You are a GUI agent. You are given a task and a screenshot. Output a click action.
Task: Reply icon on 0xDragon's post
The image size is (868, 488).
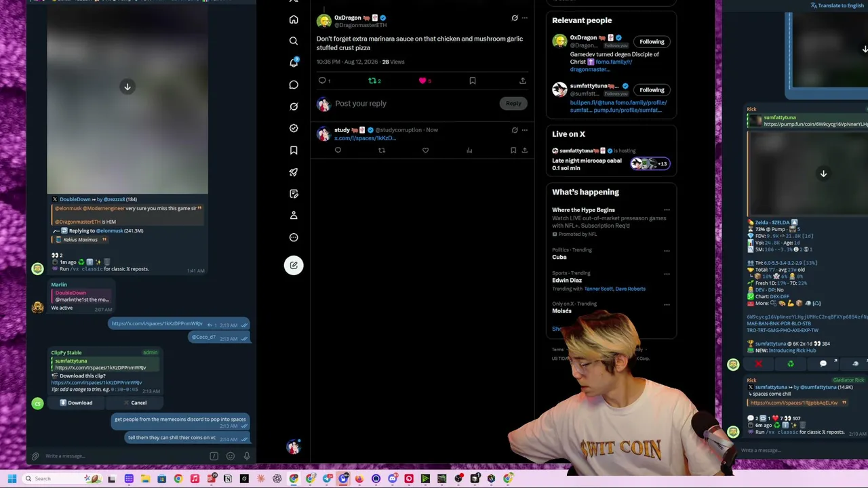pos(322,81)
